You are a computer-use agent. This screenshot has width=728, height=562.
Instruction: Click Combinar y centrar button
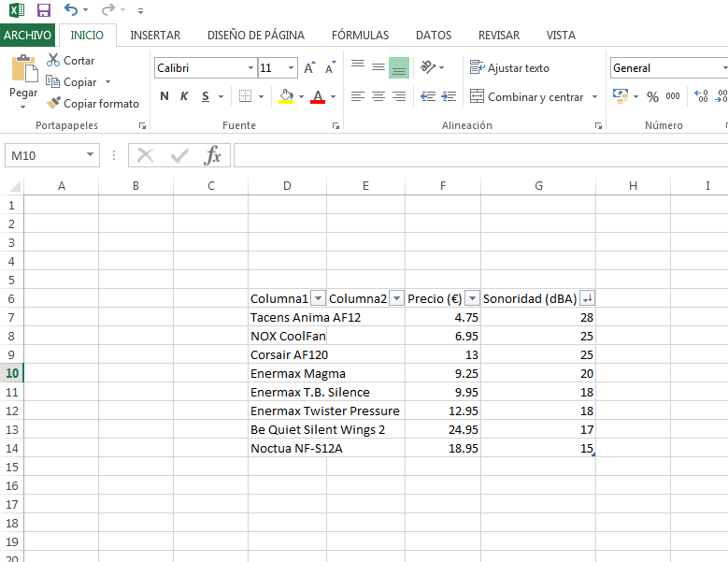click(x=526, y=96)
